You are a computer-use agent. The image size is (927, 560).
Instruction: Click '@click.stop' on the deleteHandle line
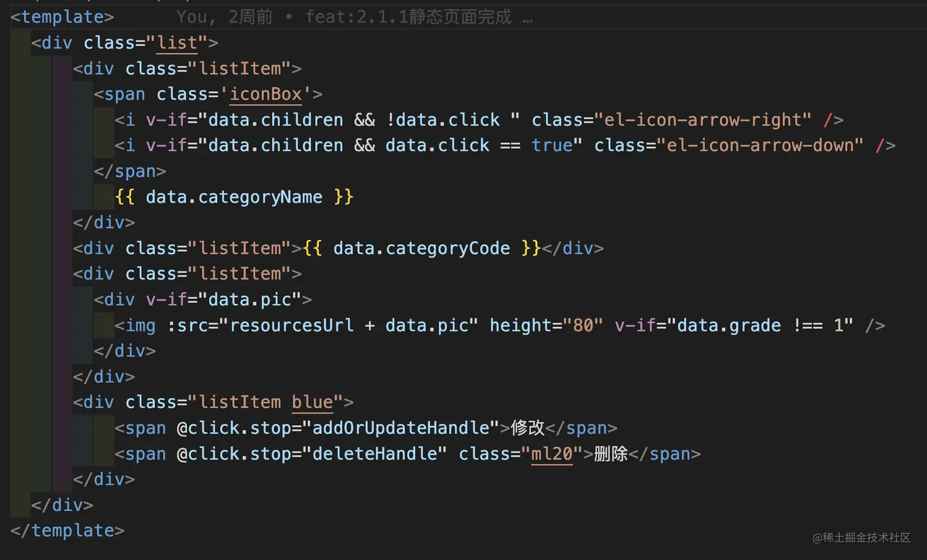234,453
